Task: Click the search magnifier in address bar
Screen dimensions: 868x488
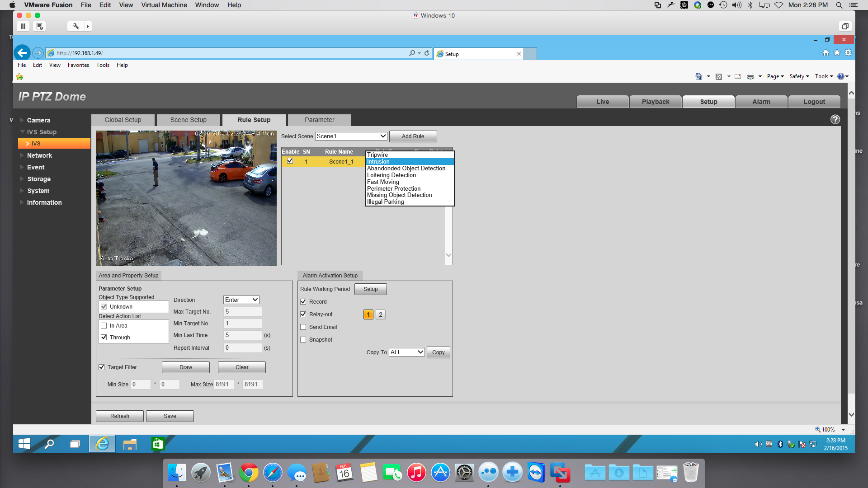Action: pyautogui.click(x=412, y=53)
